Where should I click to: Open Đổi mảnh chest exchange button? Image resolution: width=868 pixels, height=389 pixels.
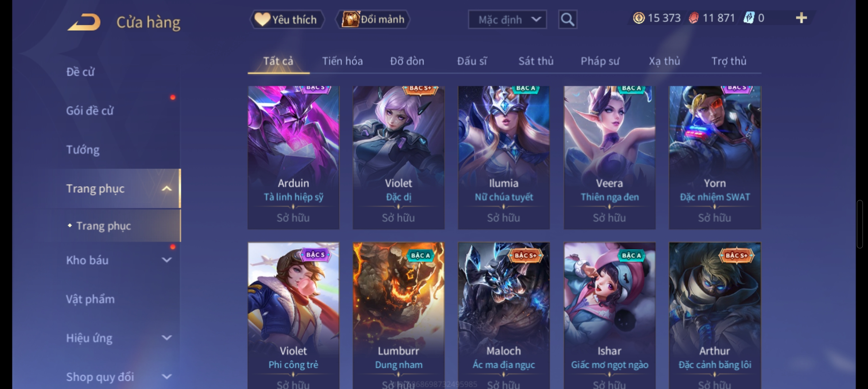tap(373, 19)
